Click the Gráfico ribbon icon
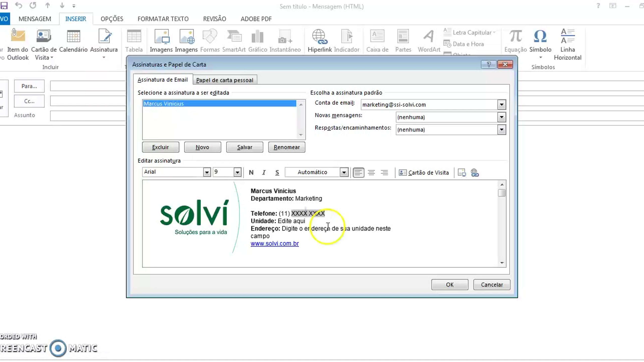 pos(257,41)
